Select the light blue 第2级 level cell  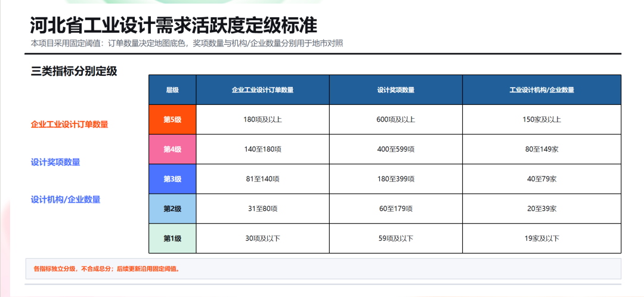[x=172, y=209]
